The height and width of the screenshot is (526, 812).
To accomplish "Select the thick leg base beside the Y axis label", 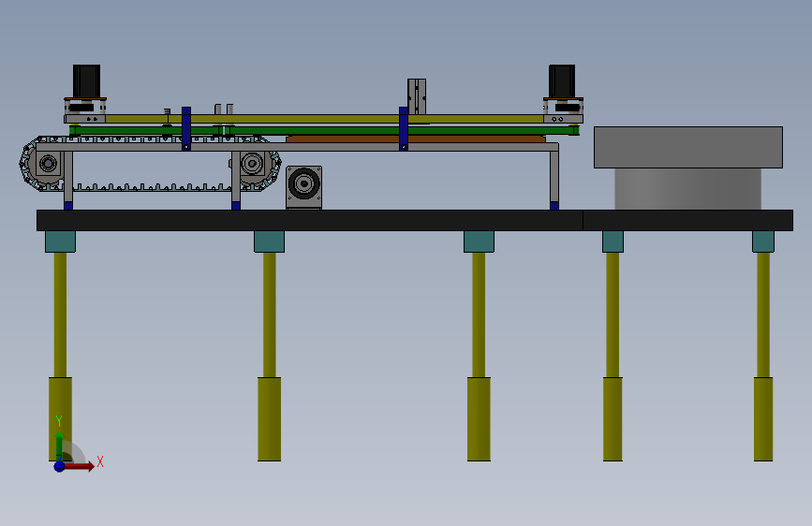I will pyautogui.click(x=60, y=418).
